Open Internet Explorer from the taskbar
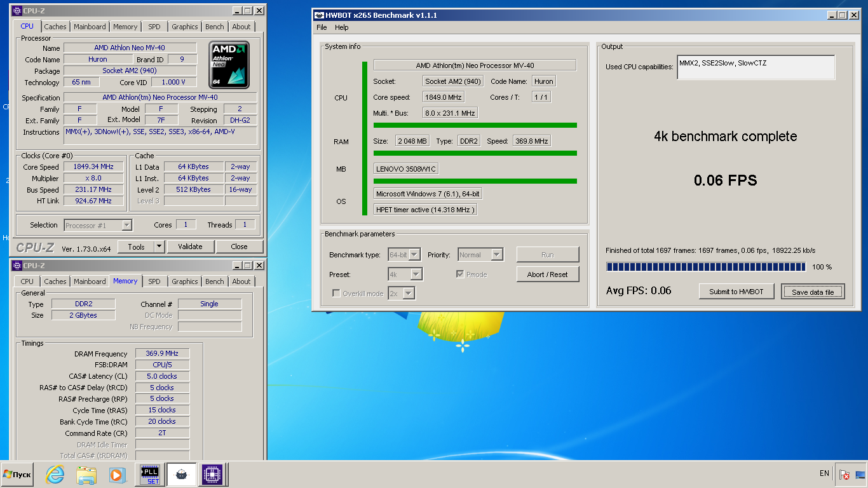Viewport: 868px width, 488px height. 56,474
